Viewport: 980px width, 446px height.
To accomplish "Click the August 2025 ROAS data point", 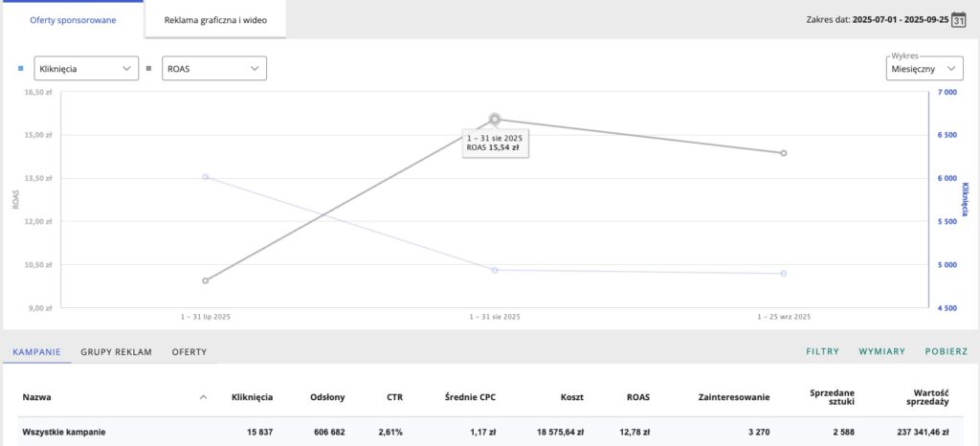I will 495,119.
